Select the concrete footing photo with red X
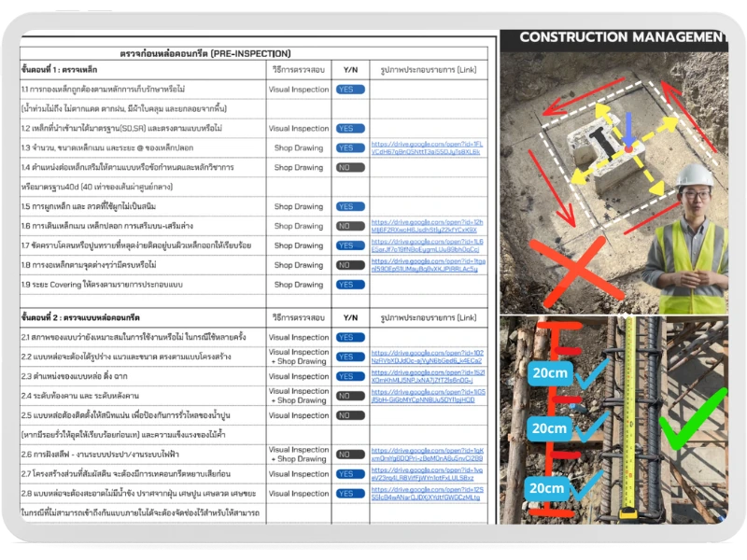Screen dimensions: 747x560 (x=613, y=183)
